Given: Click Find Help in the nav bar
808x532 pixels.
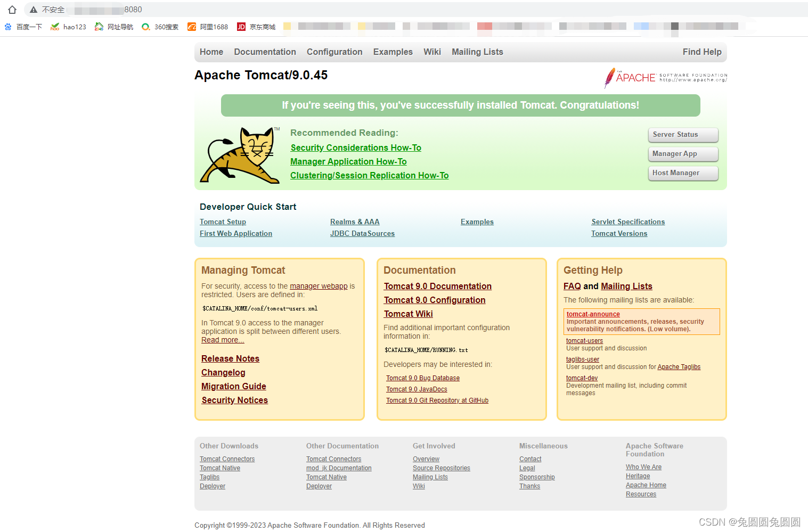Looking at the screenshot, I should coord(702,52).
